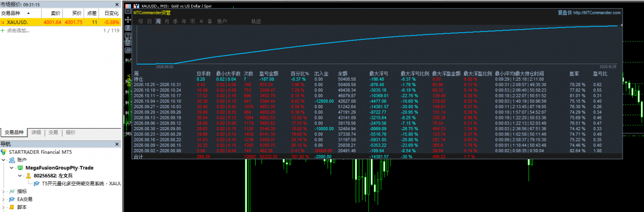This screenshot has width=644, height=212.
Task: Open the 账户 tab in MTCommander
Action: pos(222,22)
